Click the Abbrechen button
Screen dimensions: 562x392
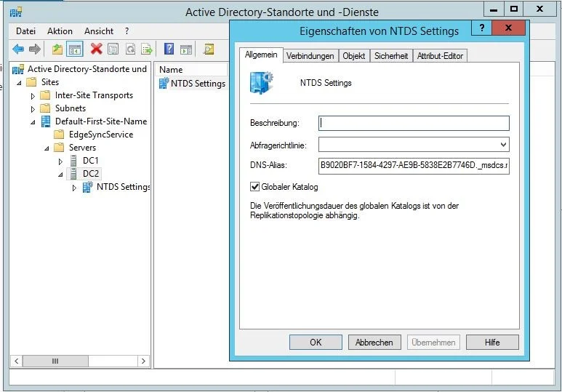(374, 342)
